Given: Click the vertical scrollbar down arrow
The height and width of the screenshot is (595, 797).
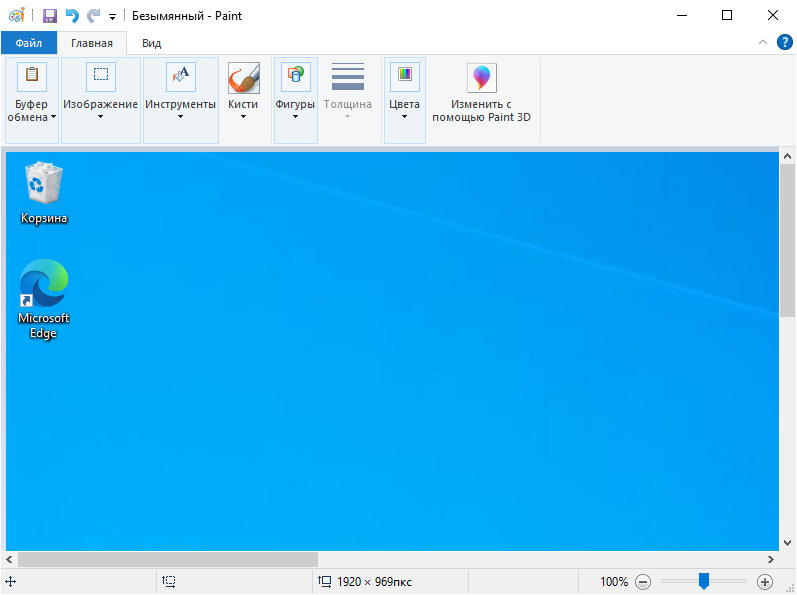Looking at the screenshot, I should coord(787,543).
